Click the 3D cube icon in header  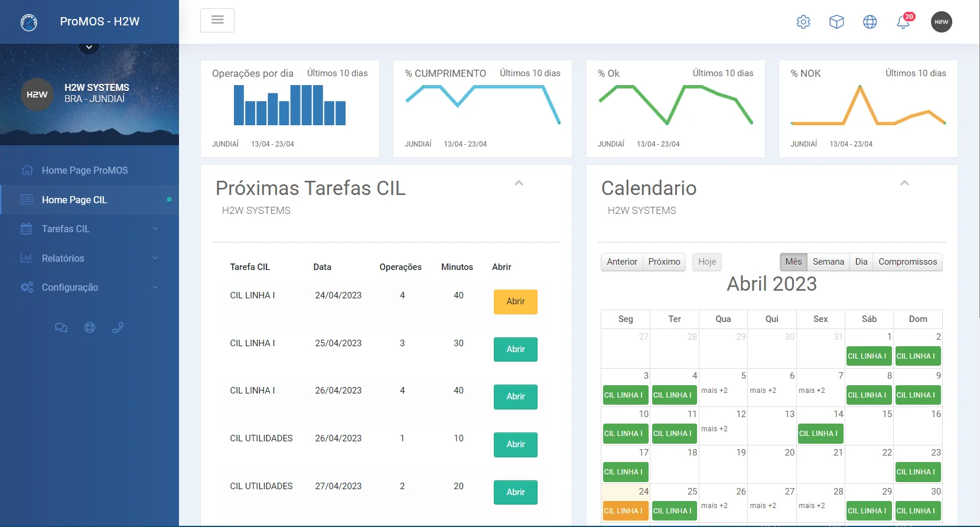tap(836, 22)
